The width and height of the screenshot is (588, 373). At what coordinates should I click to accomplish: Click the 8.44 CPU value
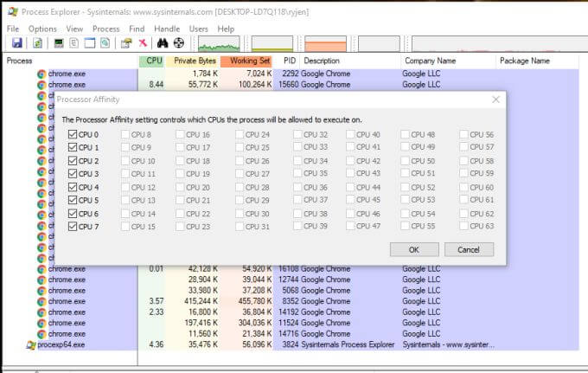pyautogui.click(x=156, y=85)
